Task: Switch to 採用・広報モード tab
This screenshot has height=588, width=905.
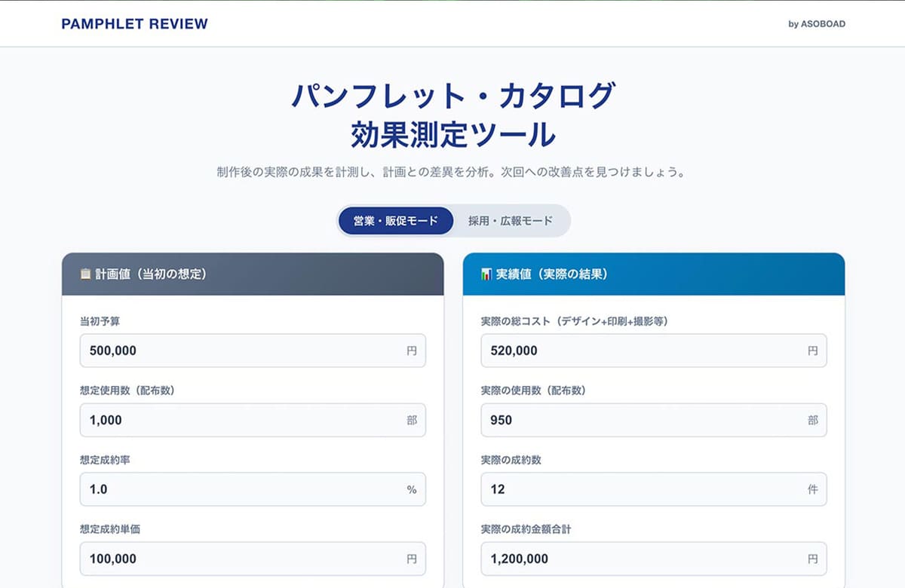Action: tap(511, 221)
